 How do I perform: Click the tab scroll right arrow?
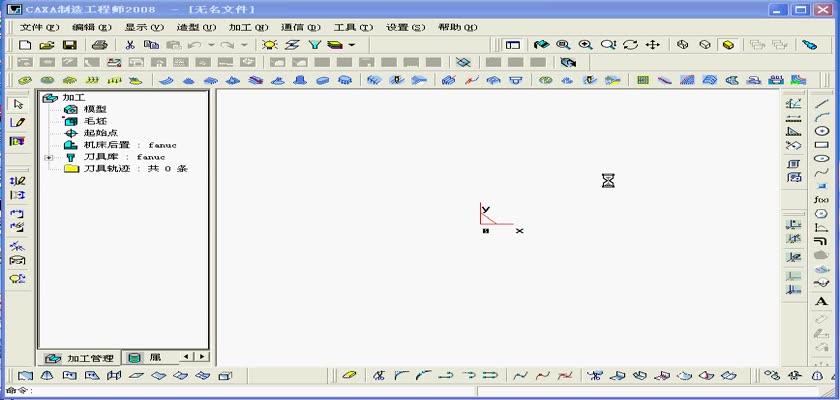click(x=202, y=357)
